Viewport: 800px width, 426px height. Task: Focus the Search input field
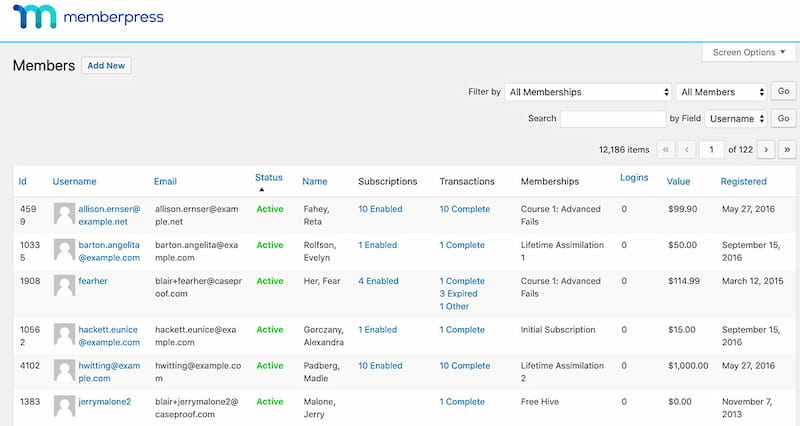(x=613, y=118)
